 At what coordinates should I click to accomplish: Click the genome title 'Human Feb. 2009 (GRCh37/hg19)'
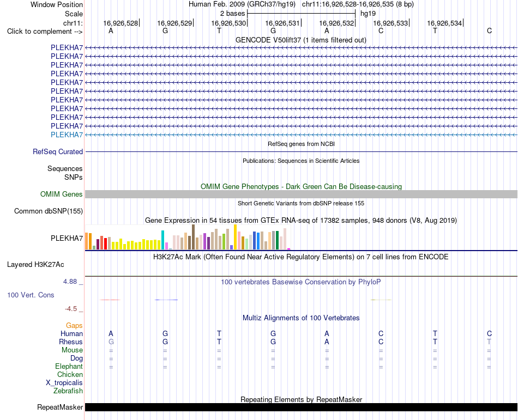point(242,4)
